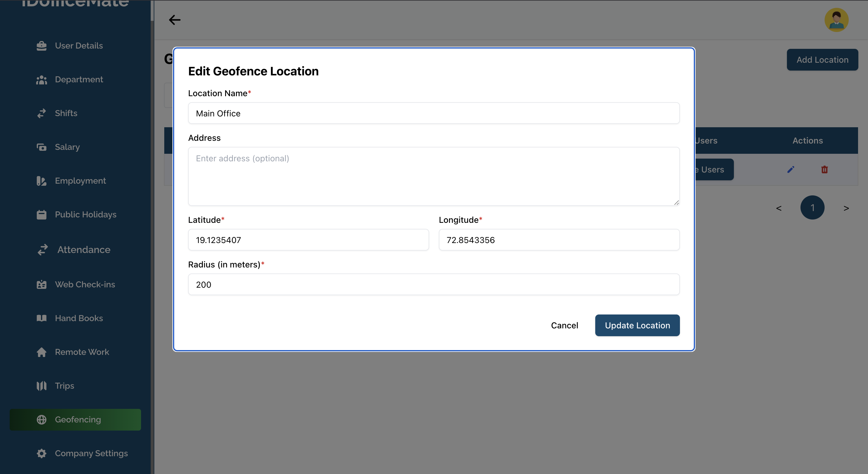Viewport: 868px width, 474px height.
Task: Open the user profile avatar
Action: coord(836,20)
